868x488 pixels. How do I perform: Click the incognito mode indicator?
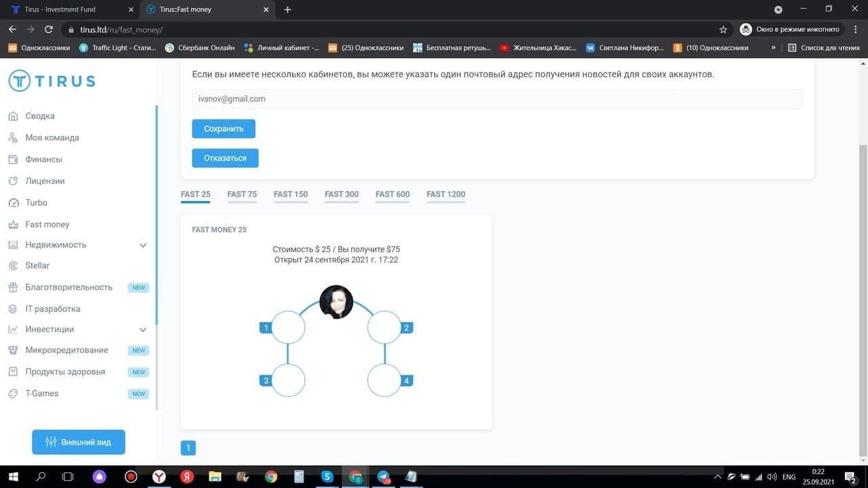[790, 30]
